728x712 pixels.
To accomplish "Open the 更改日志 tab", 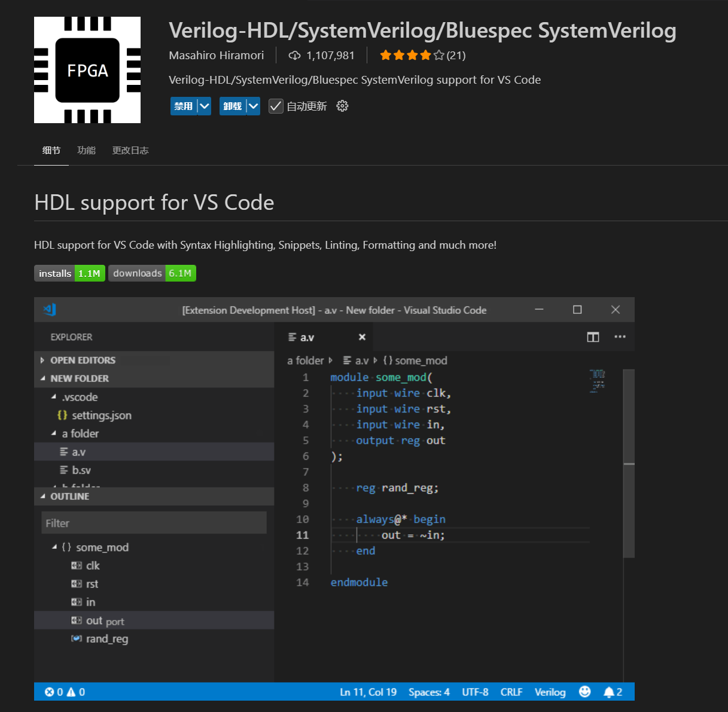I will point(130,150).
